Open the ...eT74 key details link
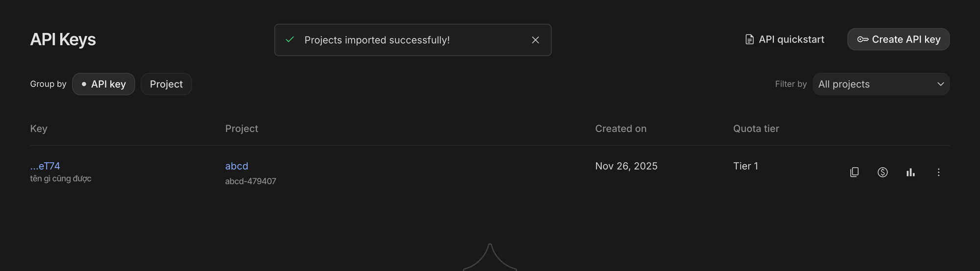Viewport: 980px width, 271px height. pos(45,166)
